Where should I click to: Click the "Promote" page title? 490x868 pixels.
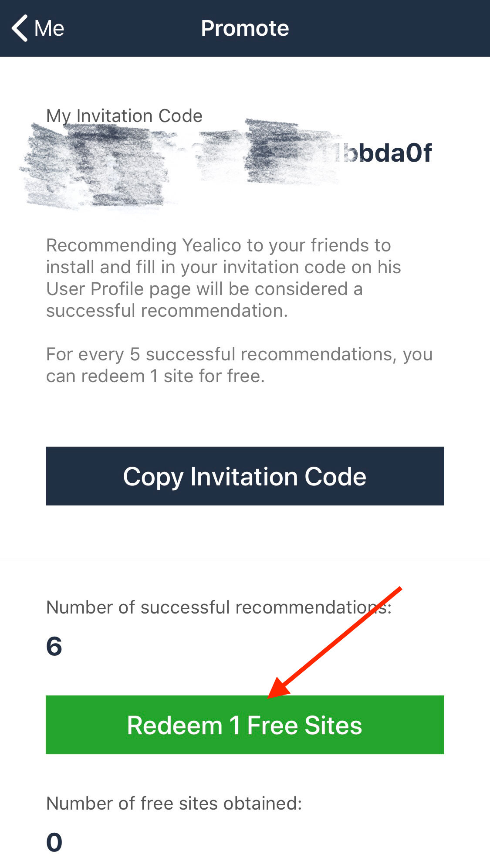click(245, 28)
